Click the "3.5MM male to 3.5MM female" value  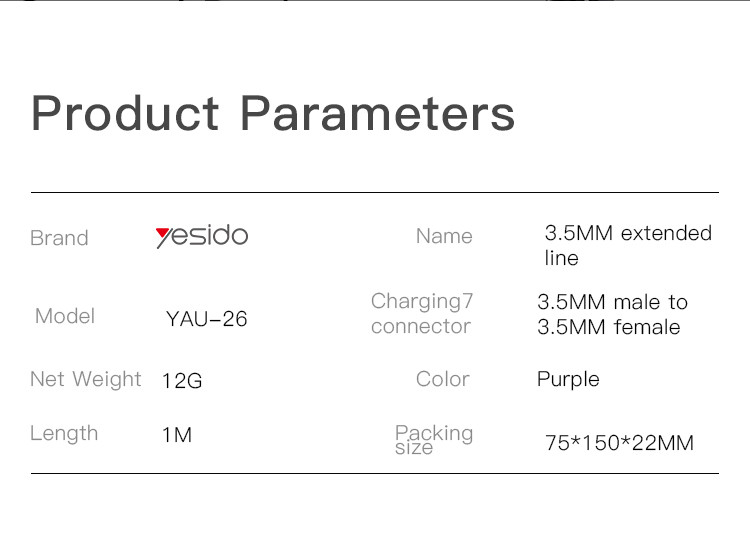tap(612, 314)
